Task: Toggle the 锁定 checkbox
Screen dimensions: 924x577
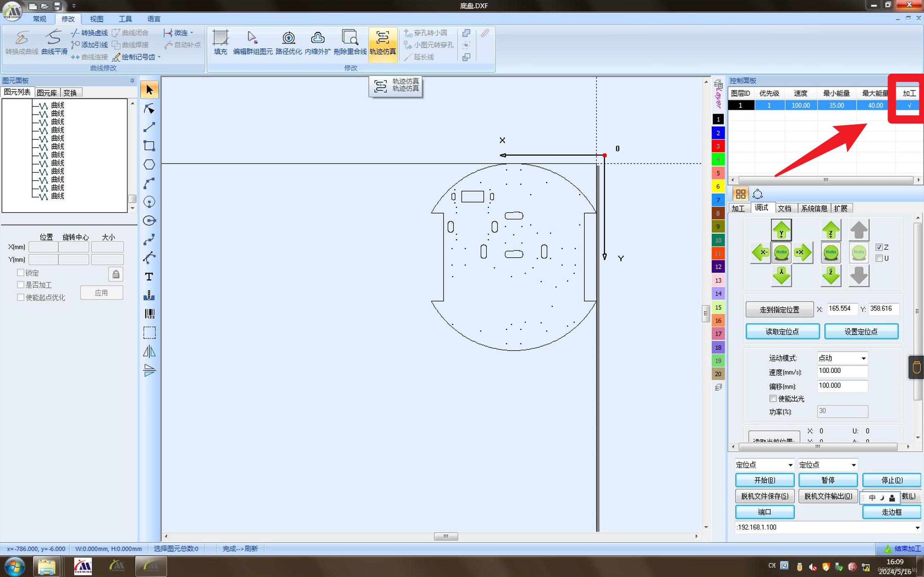Action: point(20,273)
